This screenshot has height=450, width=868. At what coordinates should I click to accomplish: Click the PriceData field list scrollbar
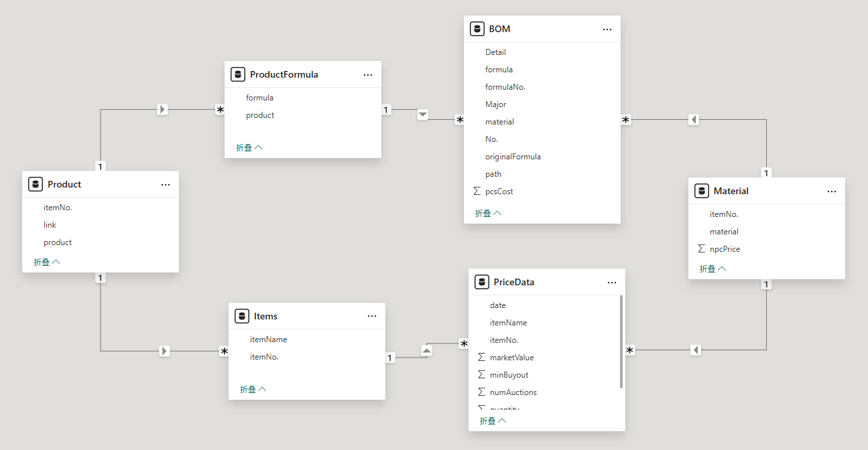pyautogui.click(x=621, y=342)
